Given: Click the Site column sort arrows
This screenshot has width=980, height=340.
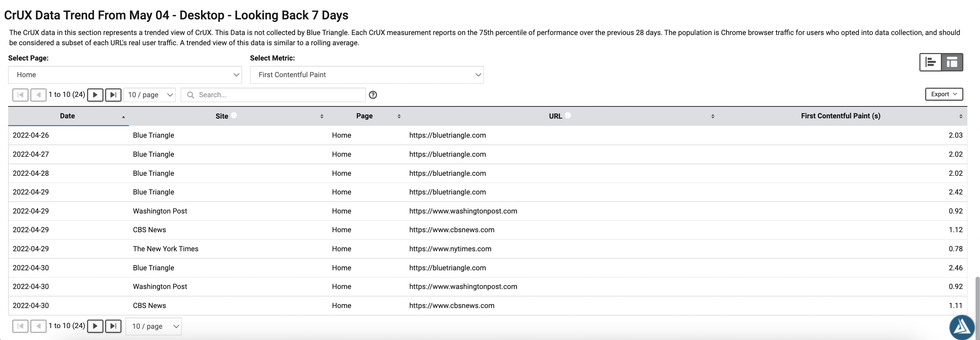Looking at the screenshot, I should [322, 116].
